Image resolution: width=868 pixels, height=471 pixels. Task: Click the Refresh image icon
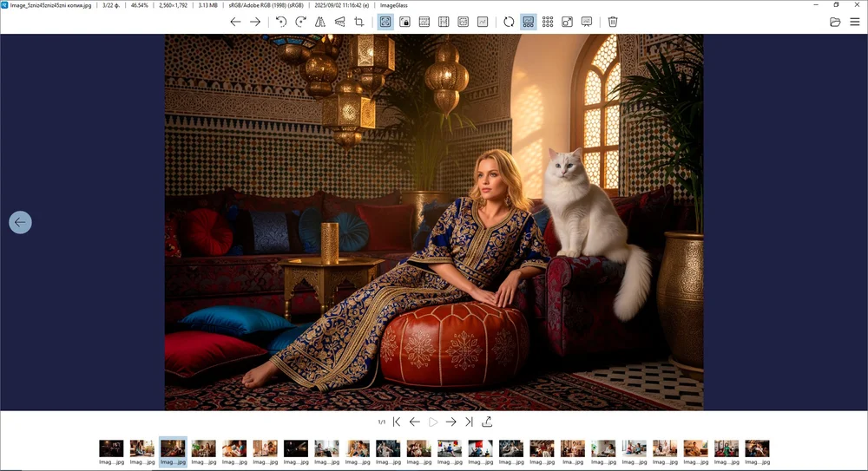click(x=509, y=22)
